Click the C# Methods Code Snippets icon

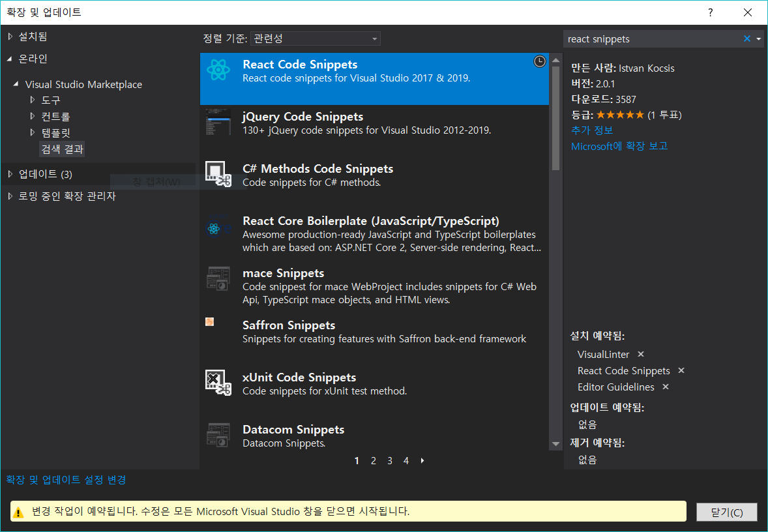[x=218, y=174]
